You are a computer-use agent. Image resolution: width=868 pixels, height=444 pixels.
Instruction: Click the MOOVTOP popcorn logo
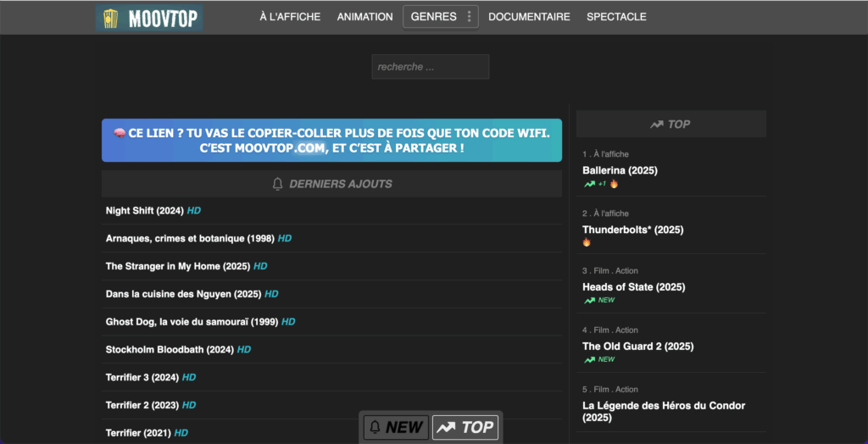coord(149,18)
